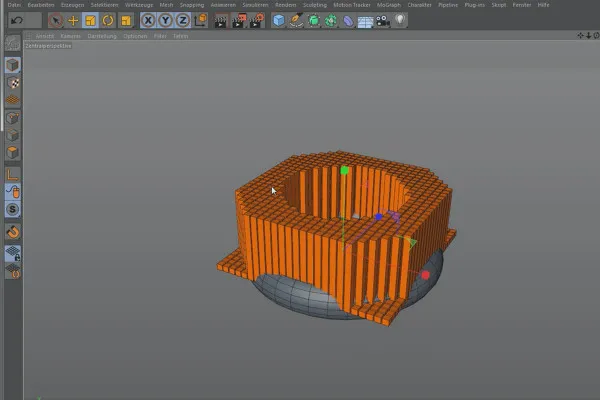Switch to Polygons mode
The width and height of the screenshot is (600, 400).
tap(13, 152)
